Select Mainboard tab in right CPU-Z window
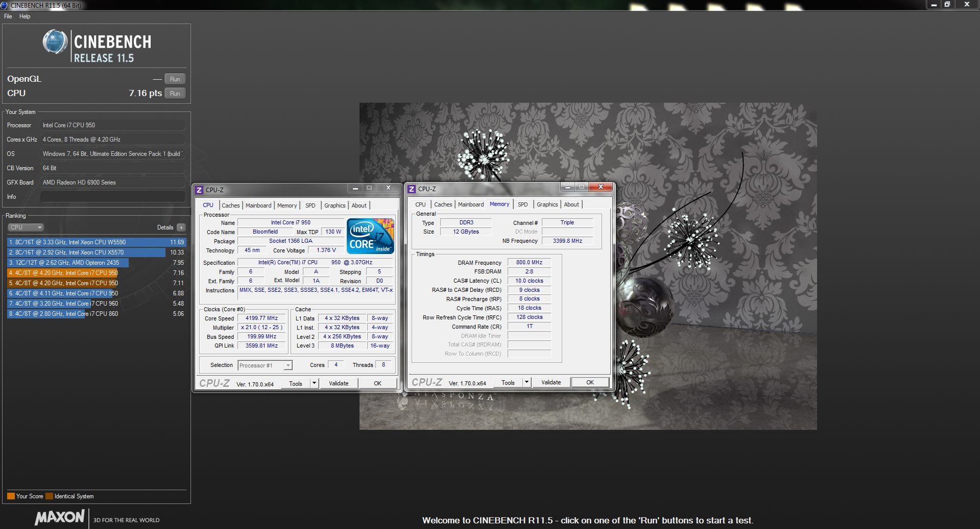 [x=471, y=204]
